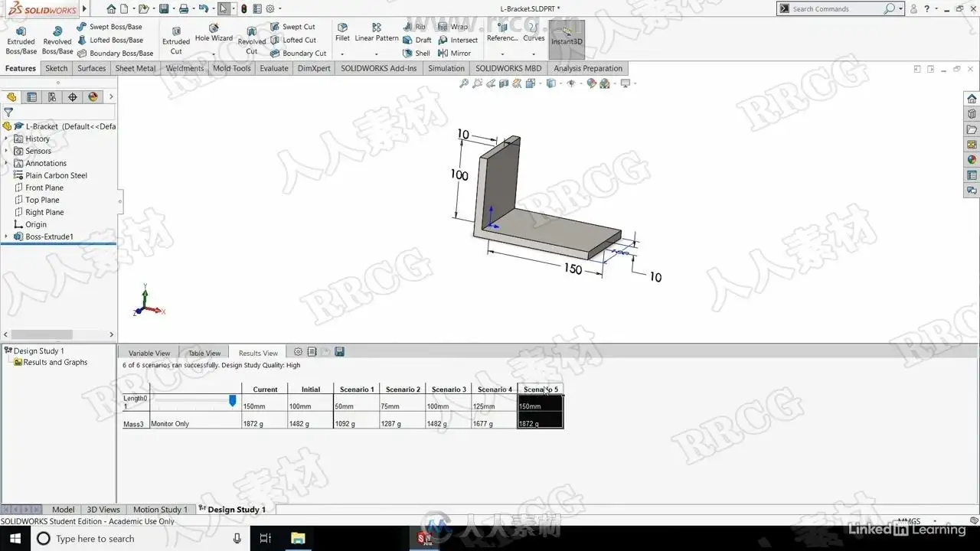The image size is (980, 551).
Task: Open the Windows Start button
Action: point(15,538)
